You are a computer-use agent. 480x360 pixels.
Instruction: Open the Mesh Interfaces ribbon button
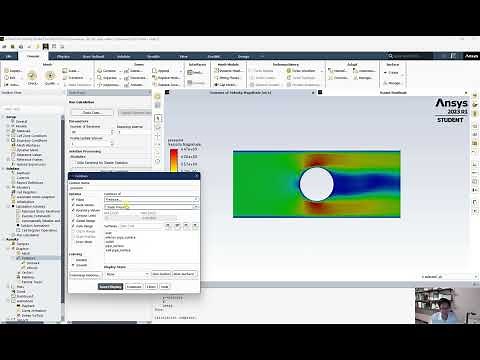pyautogui.click(x=195, y=72)
